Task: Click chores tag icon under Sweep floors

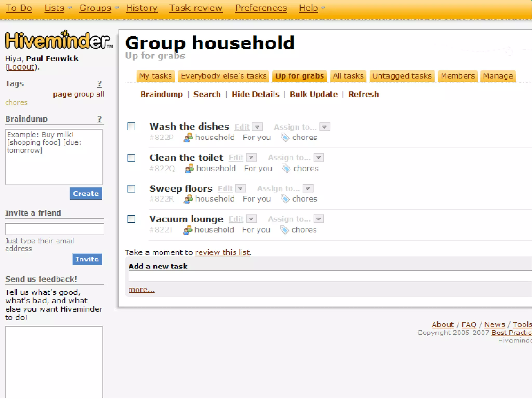Action: 285,199
